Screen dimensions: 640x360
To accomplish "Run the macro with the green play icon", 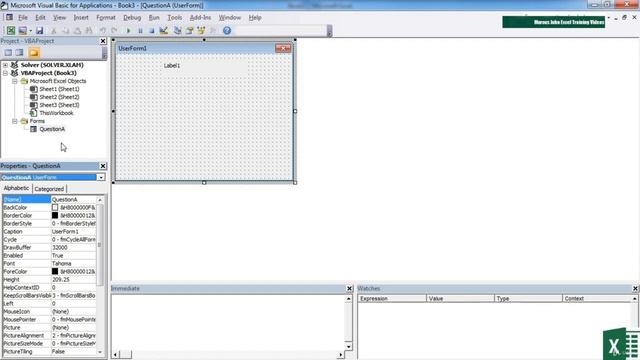I will click(129, 31).
